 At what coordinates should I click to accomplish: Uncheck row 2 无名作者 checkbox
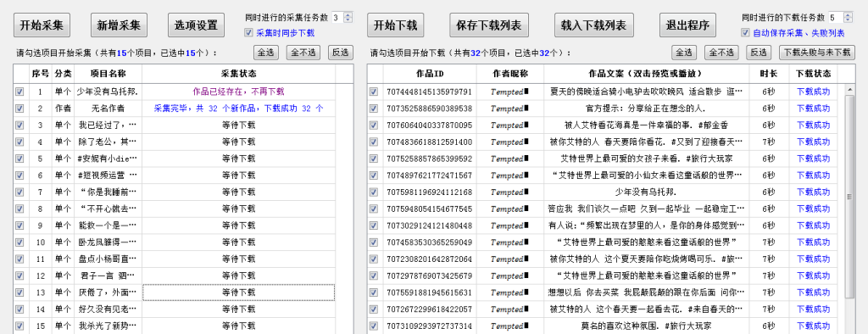point(20,108)
